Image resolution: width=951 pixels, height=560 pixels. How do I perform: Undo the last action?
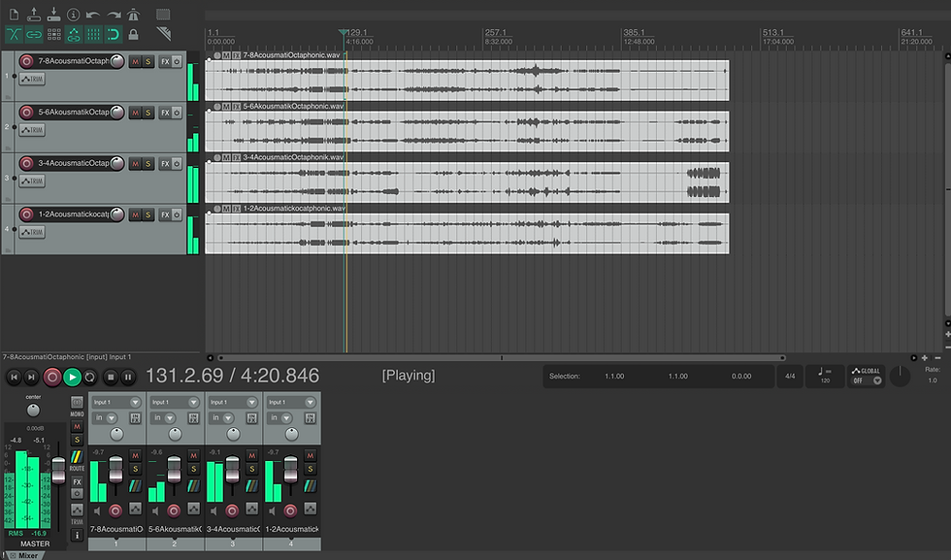pos(93,14)
